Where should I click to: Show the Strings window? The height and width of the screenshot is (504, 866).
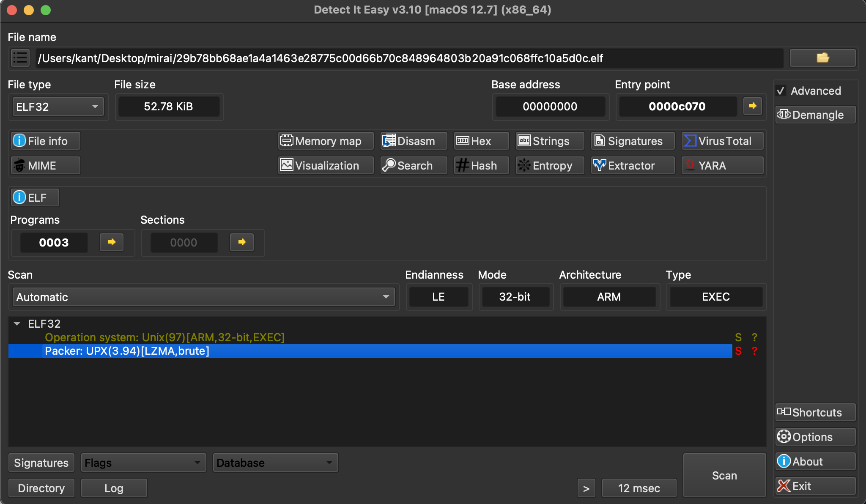(x=550, y=141)
